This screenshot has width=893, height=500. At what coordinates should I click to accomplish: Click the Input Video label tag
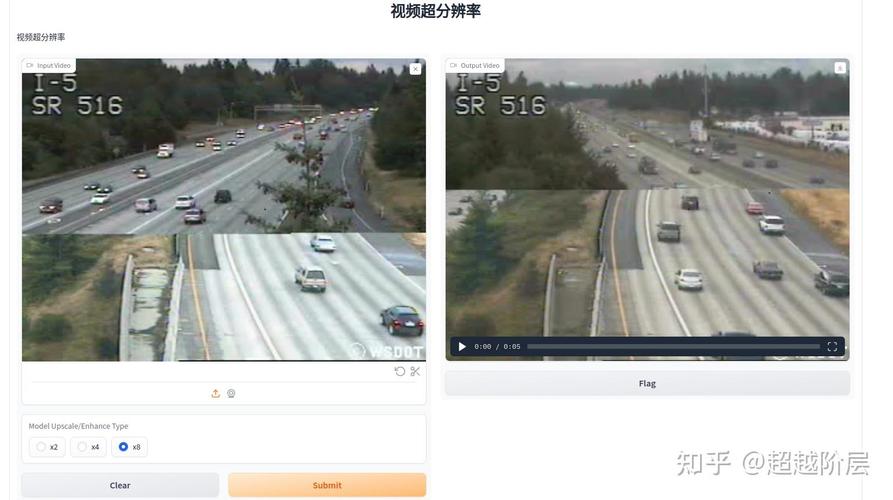(48, 65)
